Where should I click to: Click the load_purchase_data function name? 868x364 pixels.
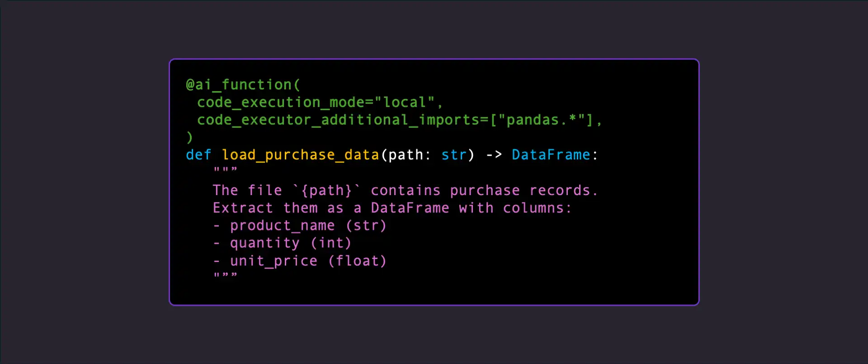300,155
